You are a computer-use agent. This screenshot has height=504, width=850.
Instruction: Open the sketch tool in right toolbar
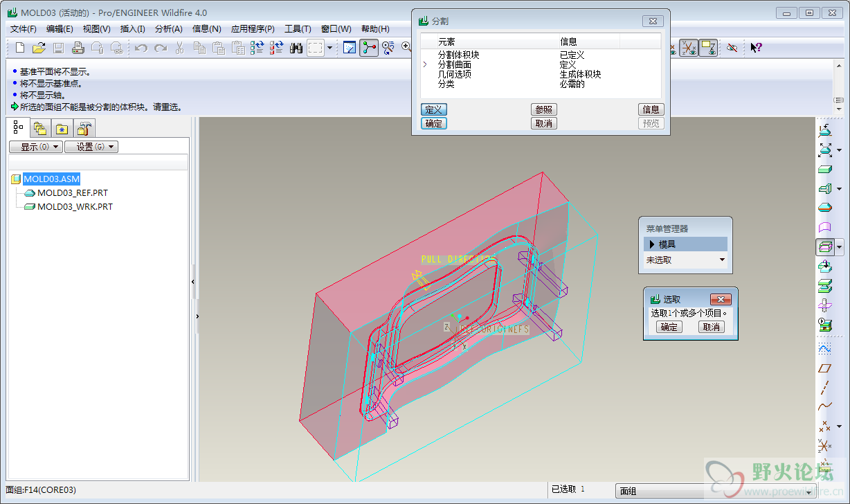825,348
